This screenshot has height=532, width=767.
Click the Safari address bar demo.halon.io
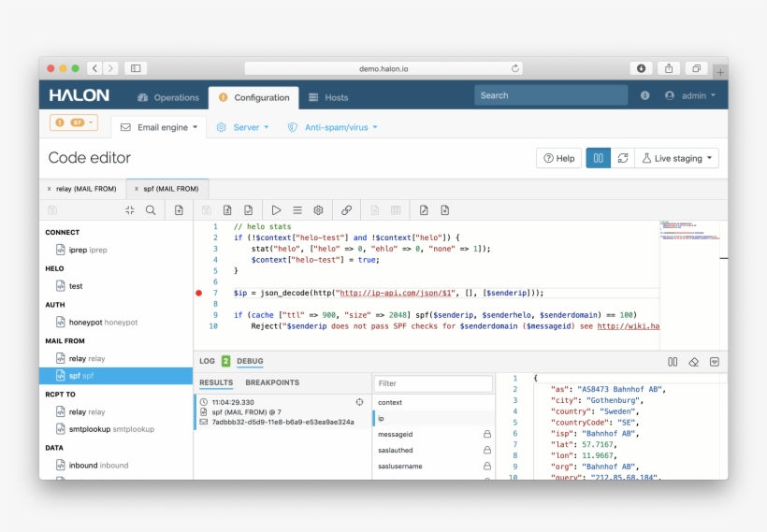(x=383, y=68)
